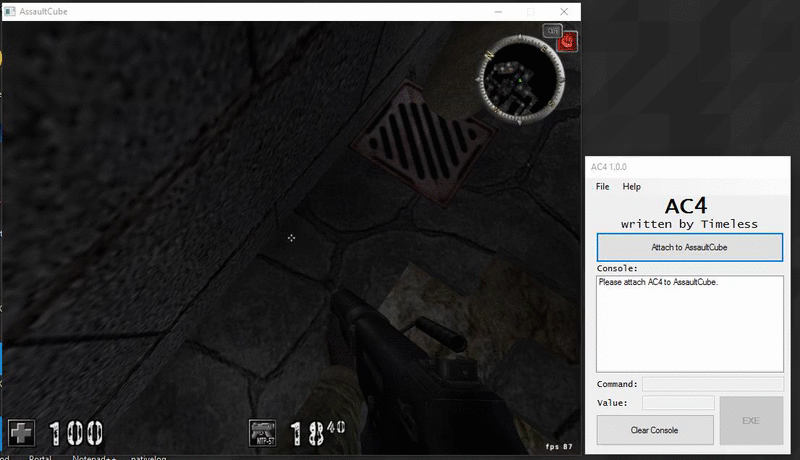
Task: Click the circular minimap radar
Action: (x=520, y=80)
